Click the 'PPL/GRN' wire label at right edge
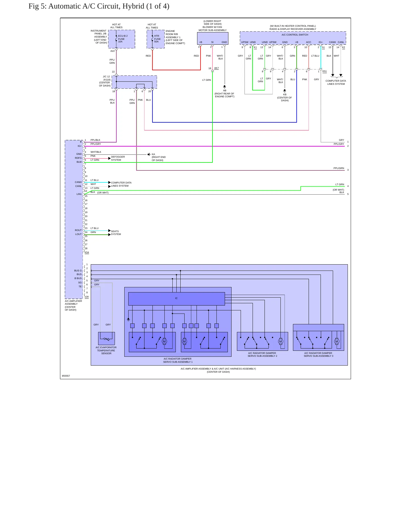Viewport: 411px width, 532px height. pos(339,168)
